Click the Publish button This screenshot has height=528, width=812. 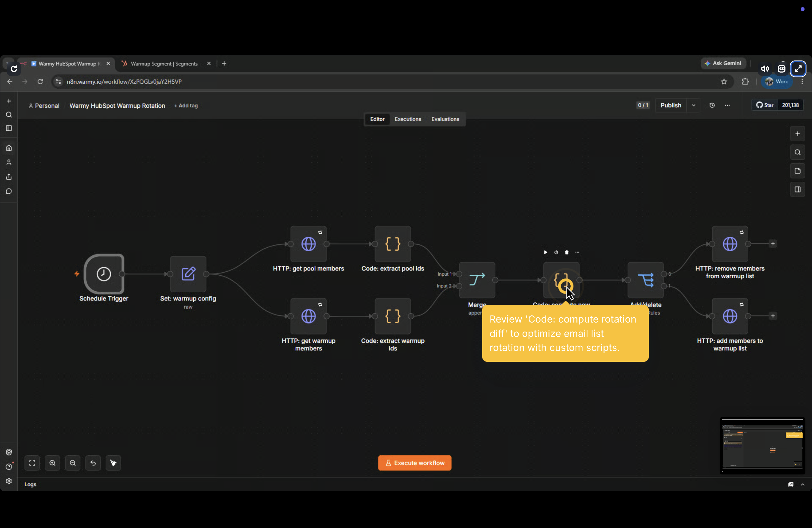coord(671,105)
